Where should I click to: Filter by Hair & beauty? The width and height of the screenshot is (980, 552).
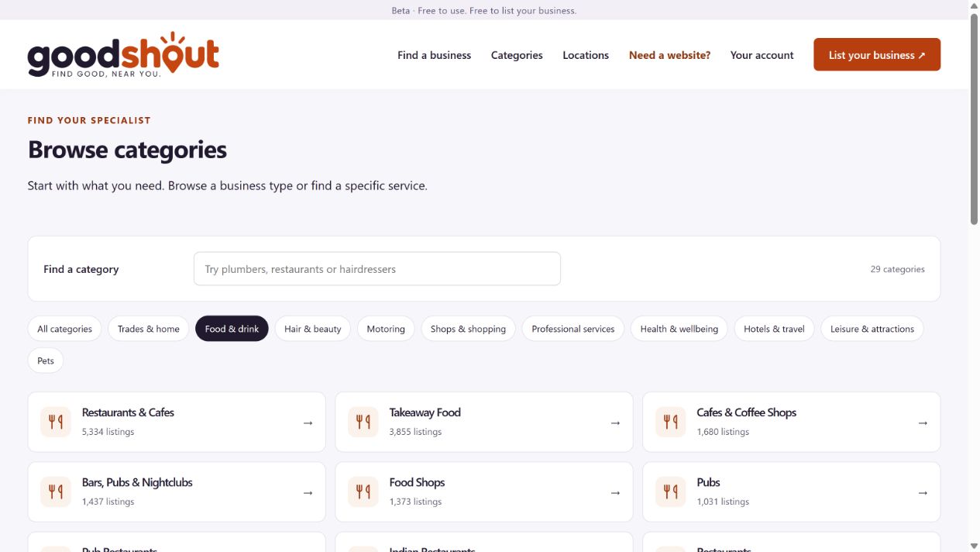click(313, 329)
